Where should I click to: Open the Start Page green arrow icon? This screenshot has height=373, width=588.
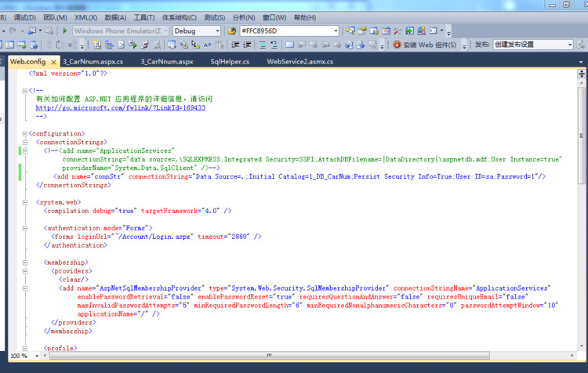click(409, 31)
